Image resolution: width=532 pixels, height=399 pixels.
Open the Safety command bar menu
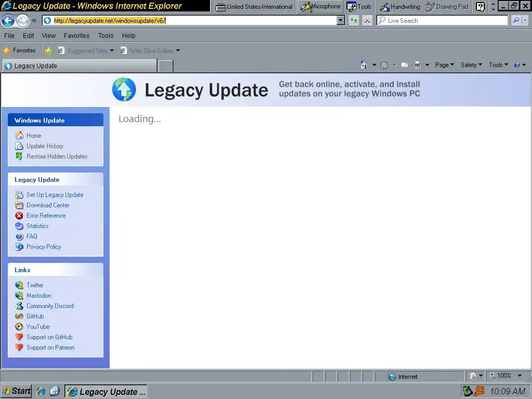coord(471,65)
